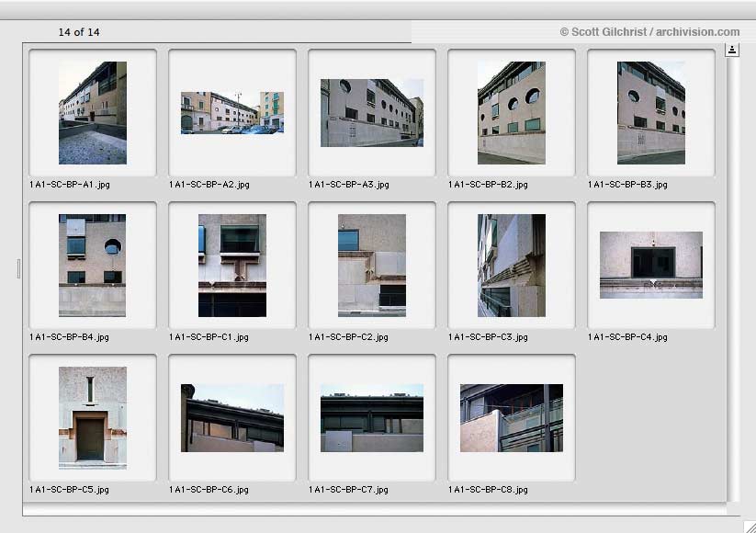This screenshot has width=756, height=533.
Task: Select thumbnail 1A1-SC-BP-B2.jpg
Action: click(512, 113)
